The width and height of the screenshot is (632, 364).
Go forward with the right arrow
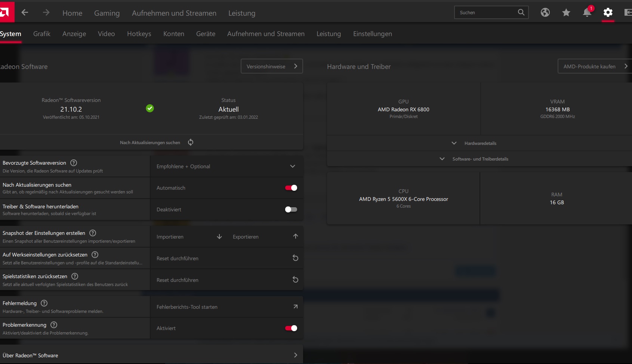pyautogui.click(x=46, y=13)
